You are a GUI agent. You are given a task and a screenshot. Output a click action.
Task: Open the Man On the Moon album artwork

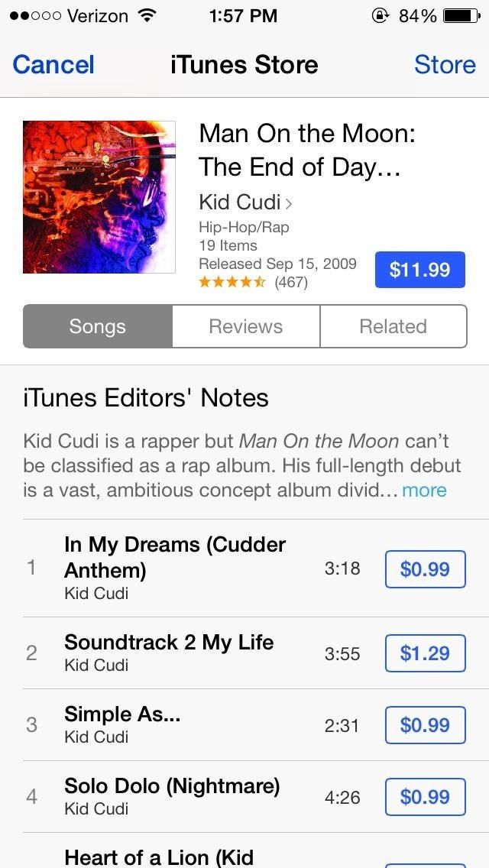[99, 197]
